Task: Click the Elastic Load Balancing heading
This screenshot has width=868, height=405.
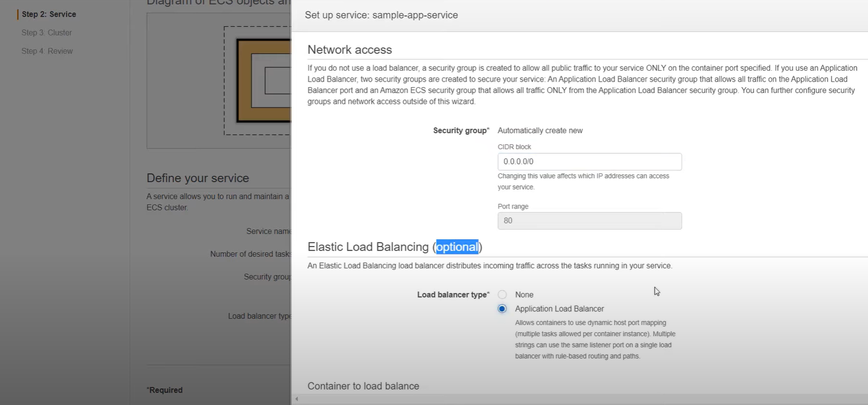Action: (x=395, y=247)
